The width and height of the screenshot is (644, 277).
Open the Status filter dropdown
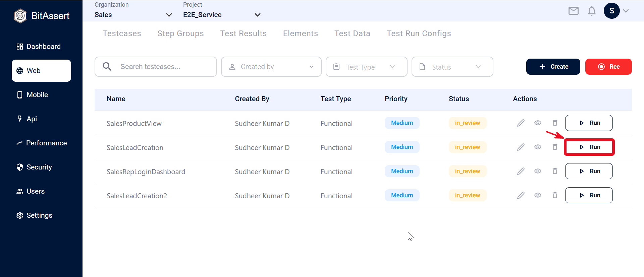coord(452,67)
